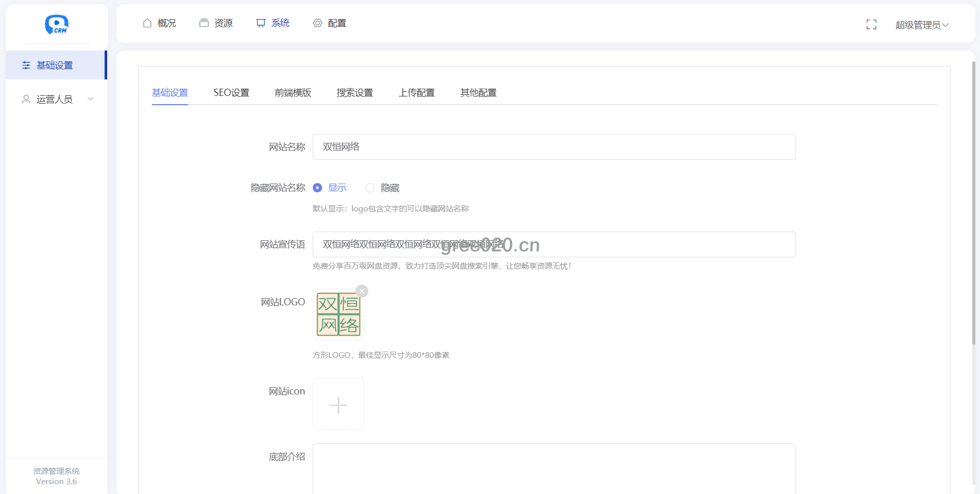Remove the uploaded 网站LOGO image
980x494 pixels.
point(362,291)
